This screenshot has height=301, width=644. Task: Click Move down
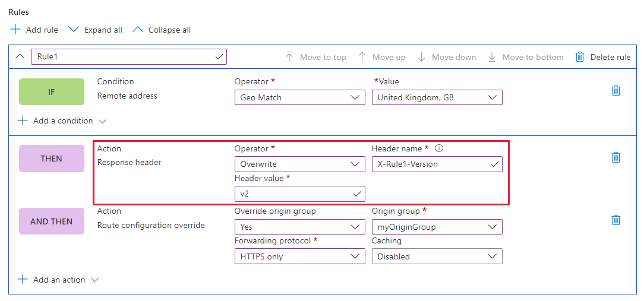click(x=446, y=57)
